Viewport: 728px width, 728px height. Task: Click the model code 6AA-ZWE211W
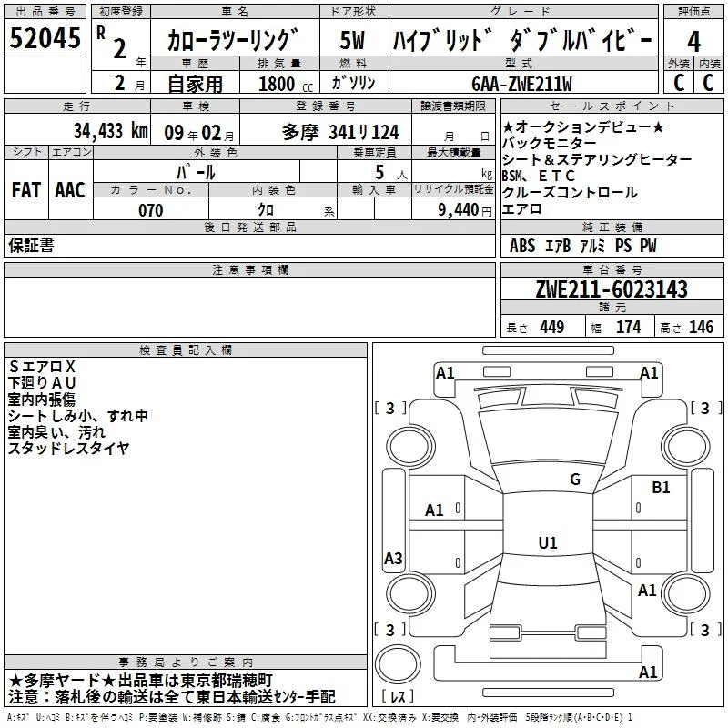pos(521,84)
